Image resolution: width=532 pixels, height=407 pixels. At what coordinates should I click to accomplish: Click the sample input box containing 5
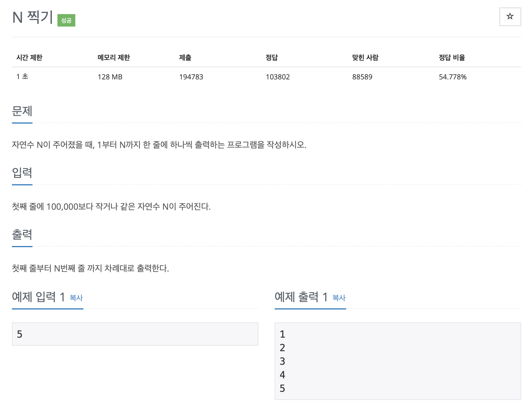pos(135,334)
